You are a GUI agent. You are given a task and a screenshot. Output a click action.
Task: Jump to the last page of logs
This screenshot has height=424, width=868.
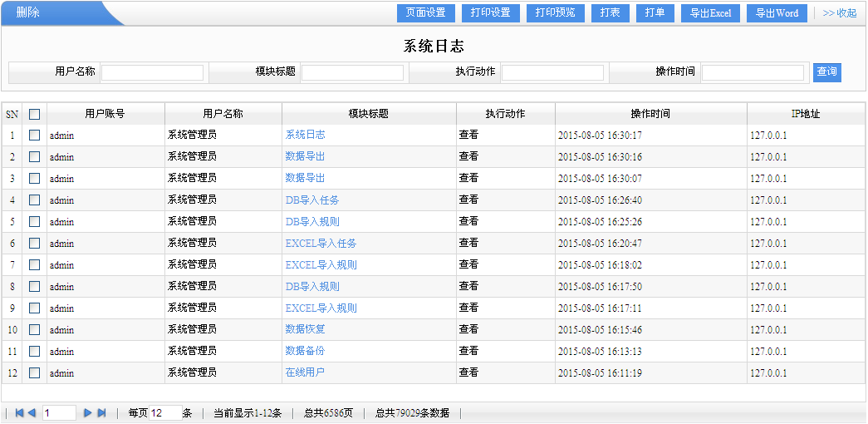pos(101,413)
